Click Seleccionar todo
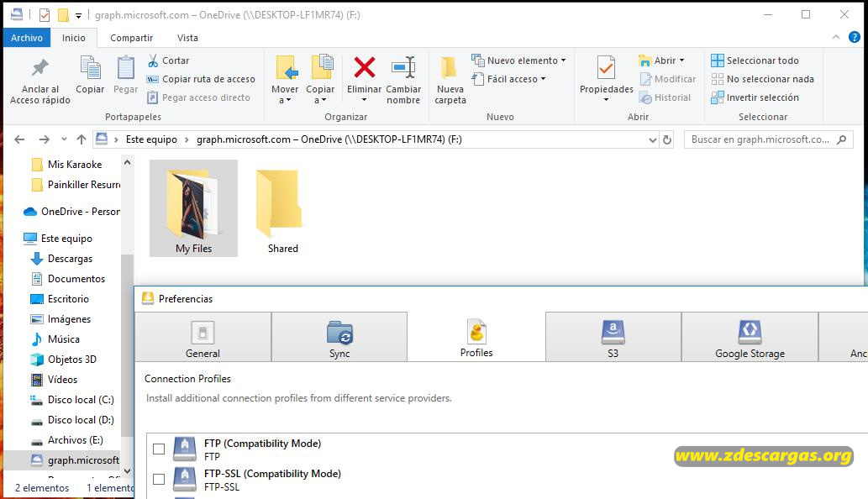The height and width of the screenshot is (499, 868). coord(755,60)
